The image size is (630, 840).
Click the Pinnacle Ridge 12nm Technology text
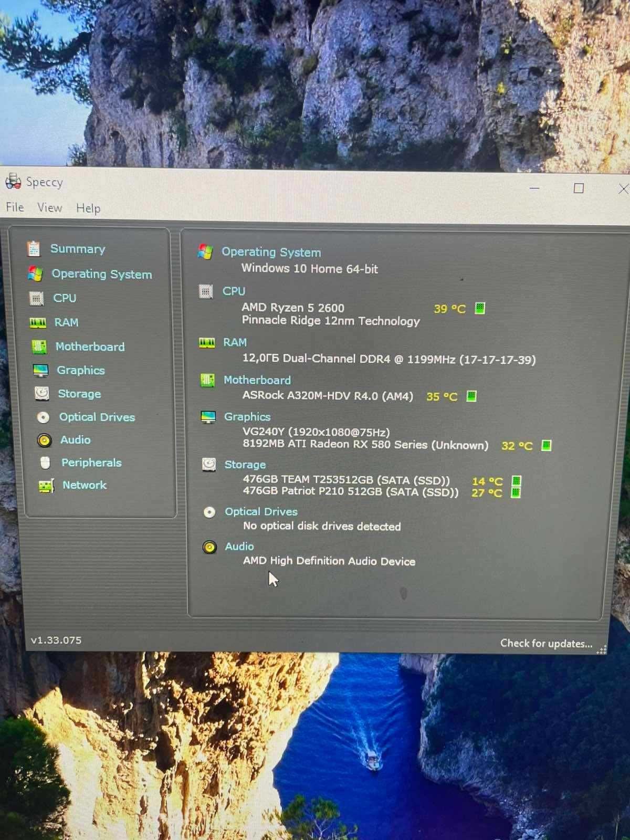(x=331, y=321)
